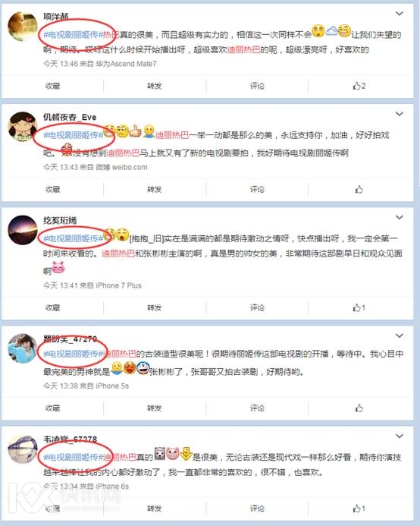Open the sunset avatar of third poster
This screenshot has height=526, width=420.
tap(23, 230)
